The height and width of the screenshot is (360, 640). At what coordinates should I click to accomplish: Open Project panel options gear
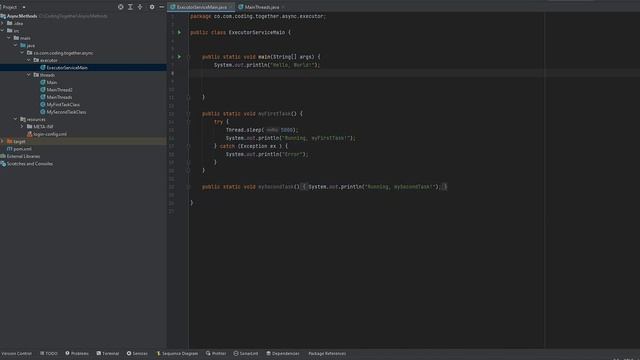(152, 7)
